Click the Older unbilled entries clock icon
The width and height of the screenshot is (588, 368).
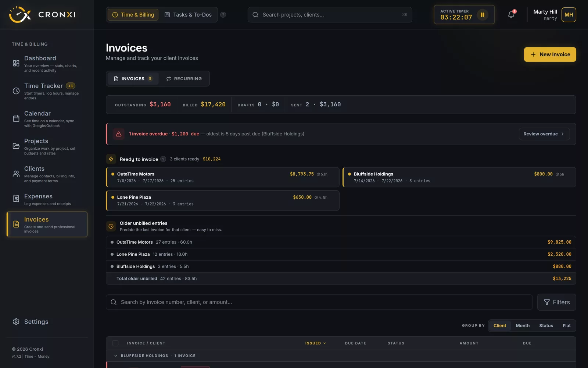(111, 226)
